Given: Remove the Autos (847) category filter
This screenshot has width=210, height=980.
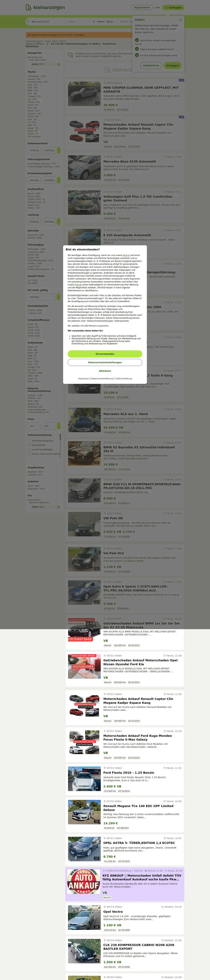Looking at the screenshot, I should (59, 64).
